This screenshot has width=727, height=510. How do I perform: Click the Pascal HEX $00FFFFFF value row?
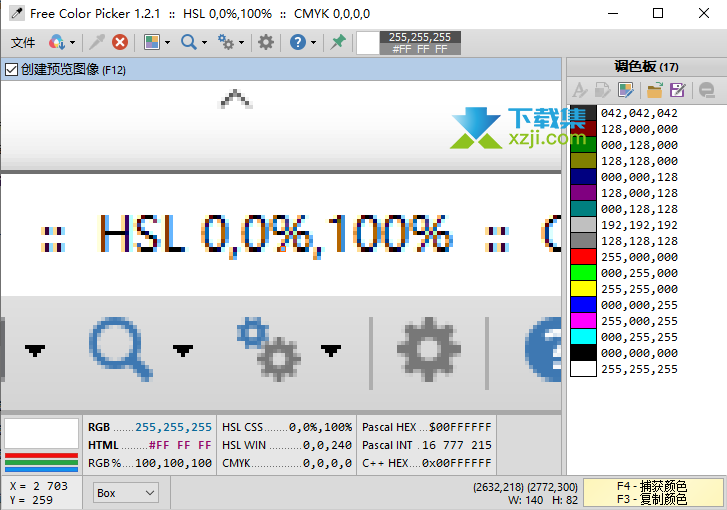coord(427,427)
